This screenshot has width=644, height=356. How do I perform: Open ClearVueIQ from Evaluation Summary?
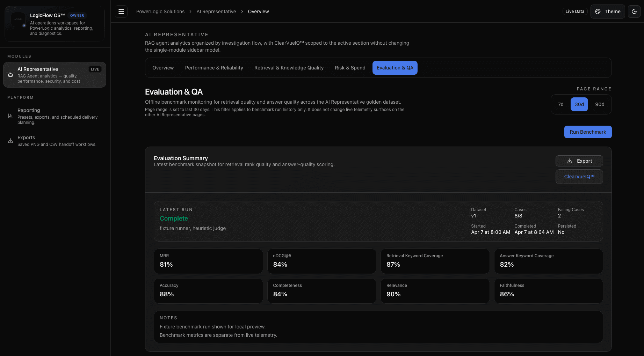coord(579,177)
